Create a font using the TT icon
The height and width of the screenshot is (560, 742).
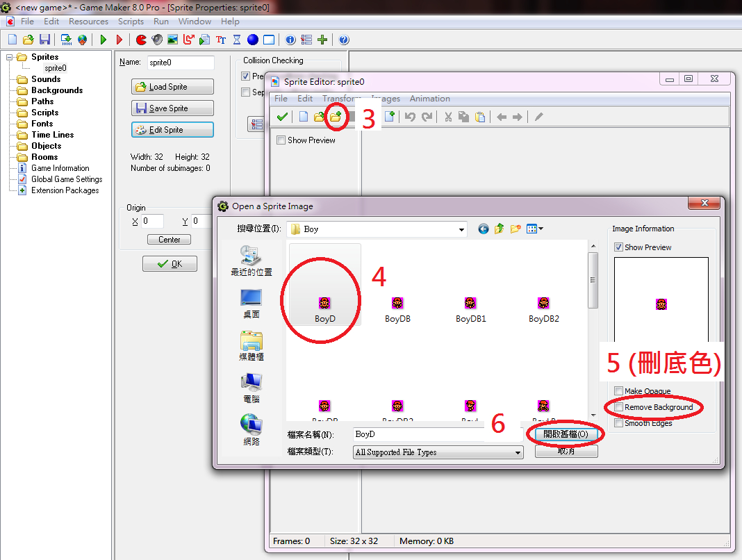pos(220,40)
